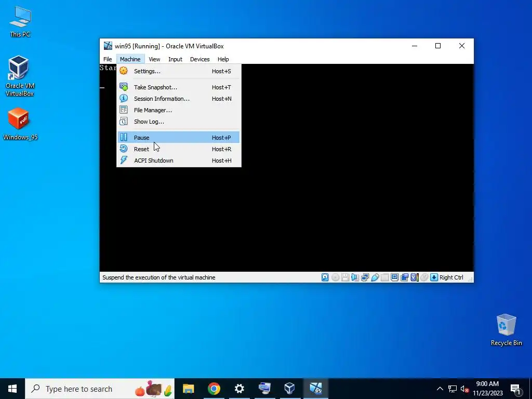Click the ACPI Shutdown lightning icon
The width and height of the screenshot is (532, 399).
tap(124, 160)
